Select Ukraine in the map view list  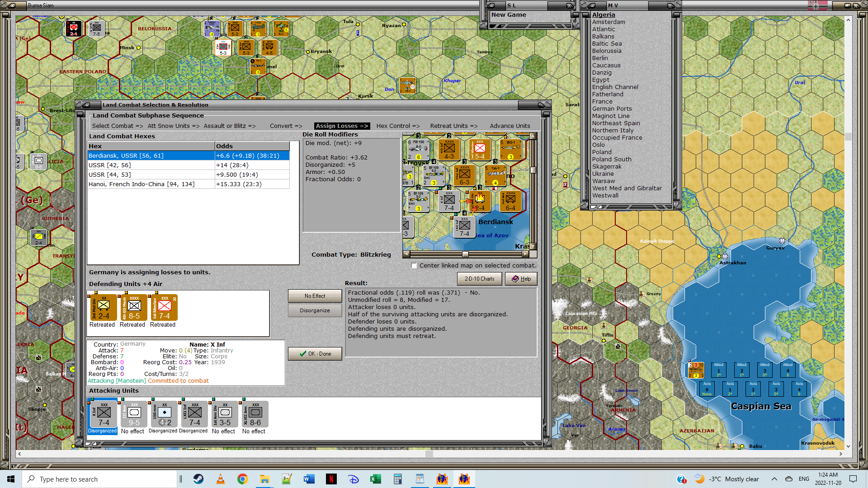pos(603,174)
